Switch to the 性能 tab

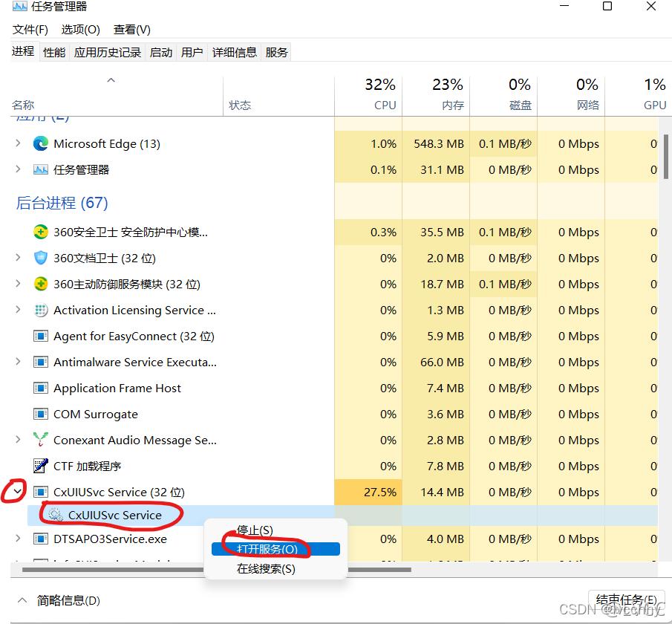(x=54, y=52)
